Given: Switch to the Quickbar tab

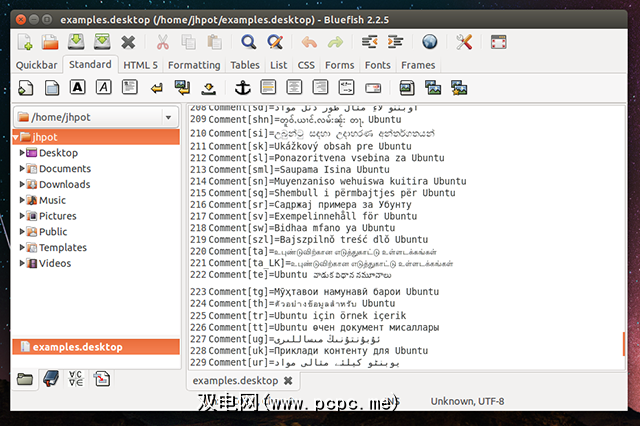Looking at the screenshot, I should coord(36,65).
